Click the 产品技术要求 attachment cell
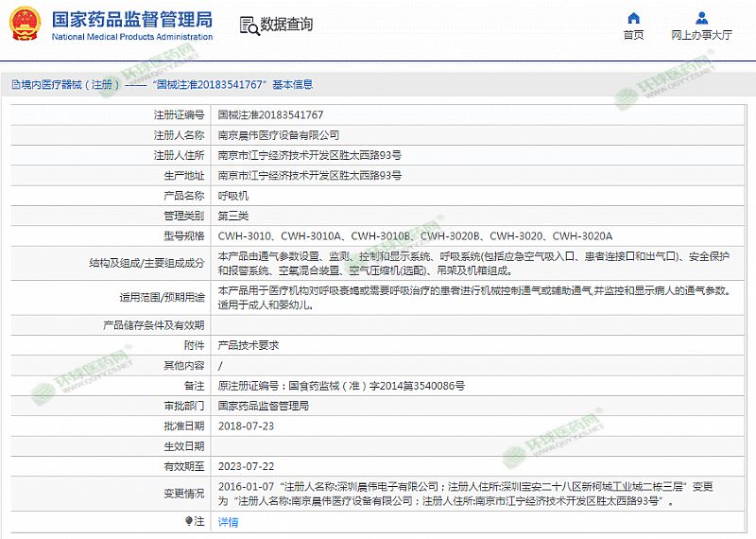756x539 pixels. [x=249, y=345]
